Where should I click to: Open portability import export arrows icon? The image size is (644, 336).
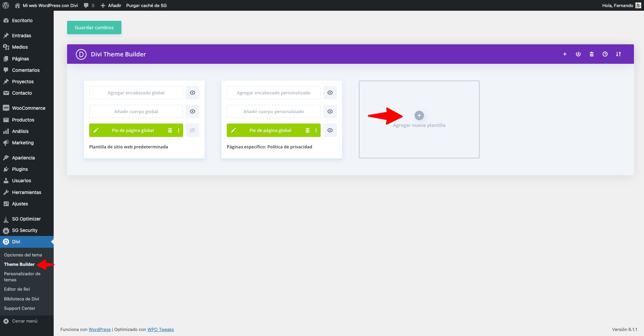[x=619, y=54]
